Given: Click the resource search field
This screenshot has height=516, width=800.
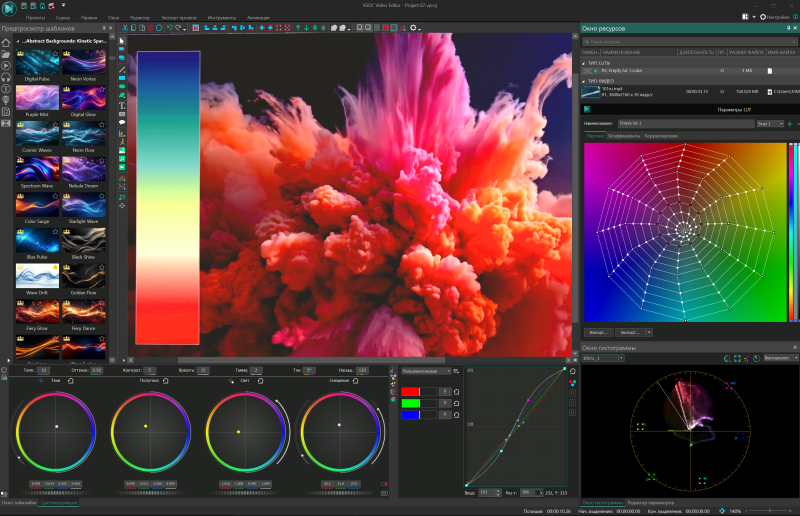Looking at the screenshot, I should 689,42.
